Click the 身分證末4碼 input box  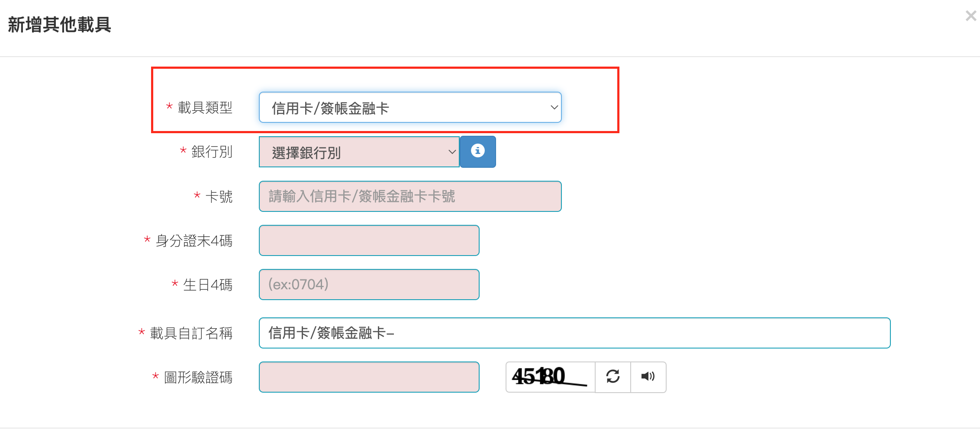point(369,240)
